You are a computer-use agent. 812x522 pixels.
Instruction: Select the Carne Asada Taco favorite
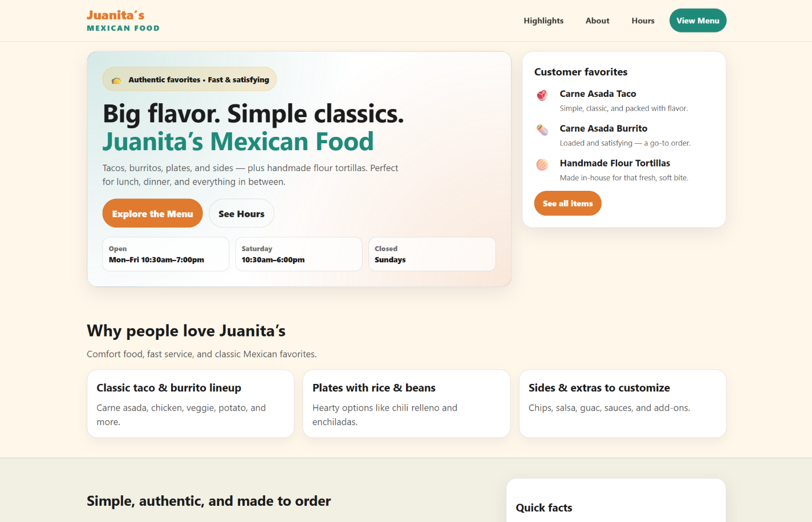[597, 94]
